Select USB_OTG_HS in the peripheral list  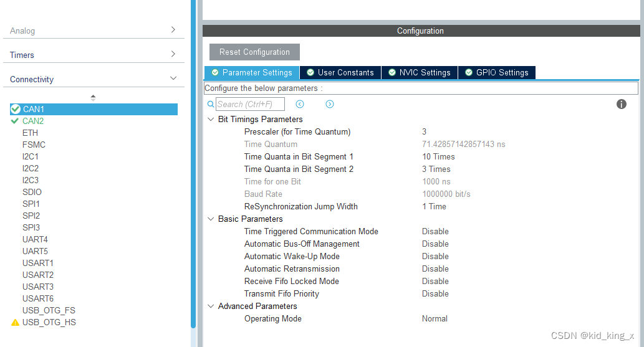pos(49,322)
